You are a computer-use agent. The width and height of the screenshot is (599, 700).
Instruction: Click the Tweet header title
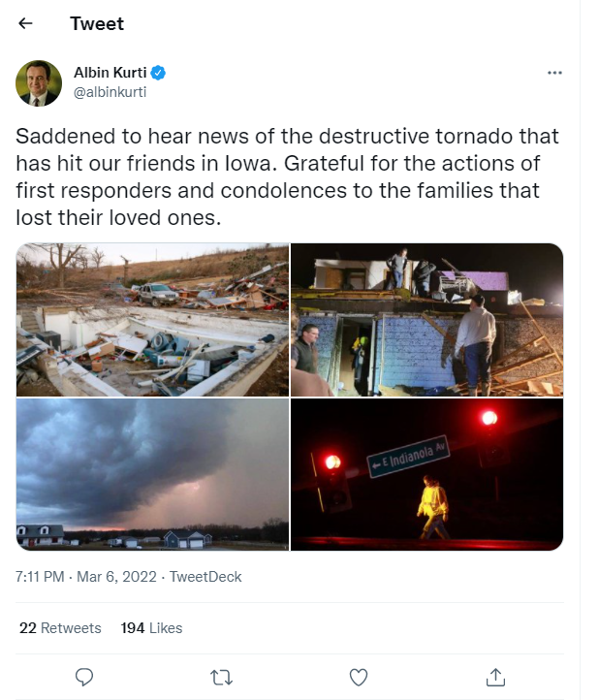point(97,23)
